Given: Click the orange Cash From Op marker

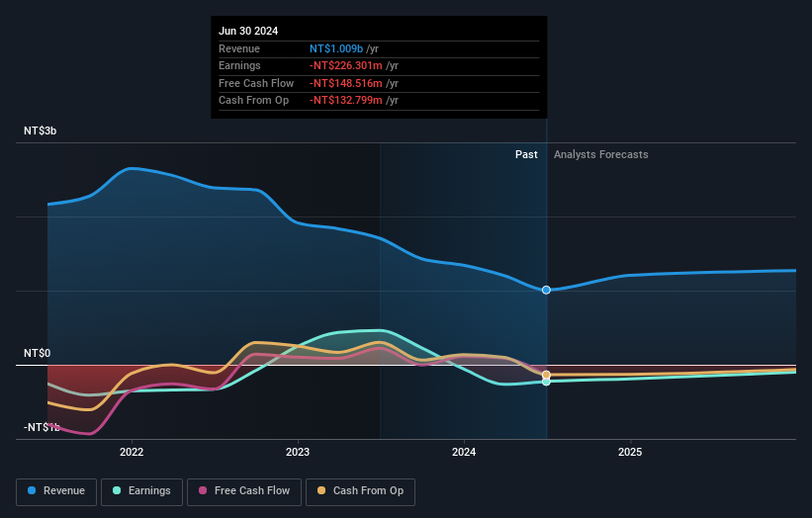Looking at the screenshot, I should 546,375.
